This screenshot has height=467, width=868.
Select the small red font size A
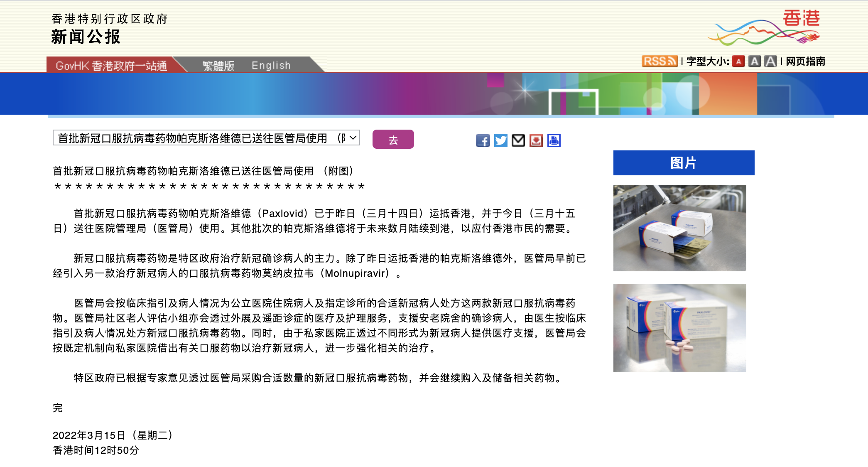tap(738, 61)
